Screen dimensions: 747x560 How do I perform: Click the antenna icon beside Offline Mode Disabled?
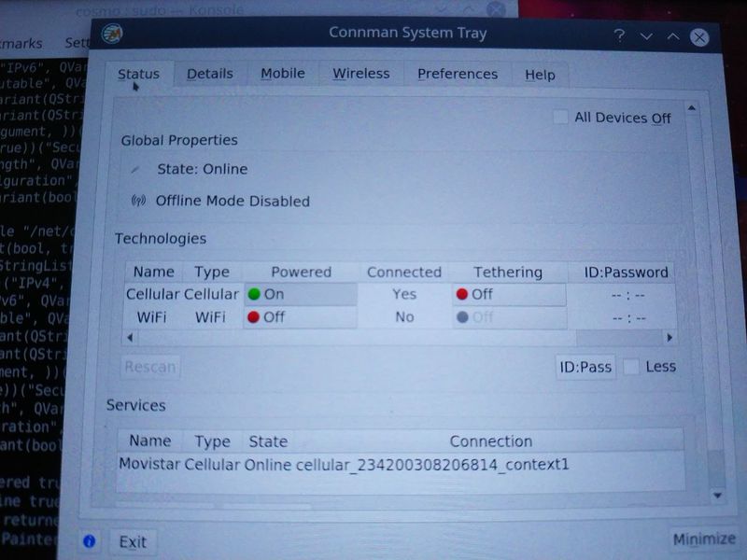coord(139,201)
